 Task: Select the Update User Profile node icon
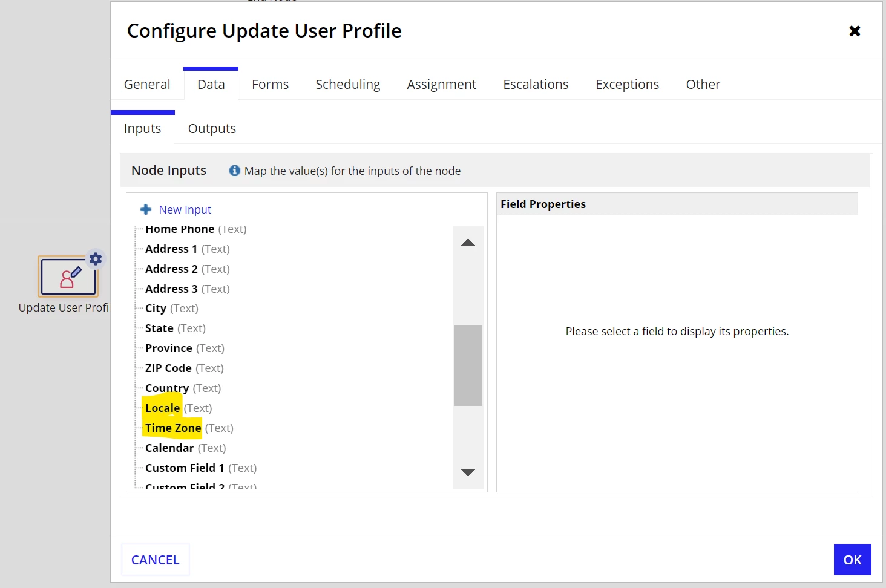coord(68,276)
